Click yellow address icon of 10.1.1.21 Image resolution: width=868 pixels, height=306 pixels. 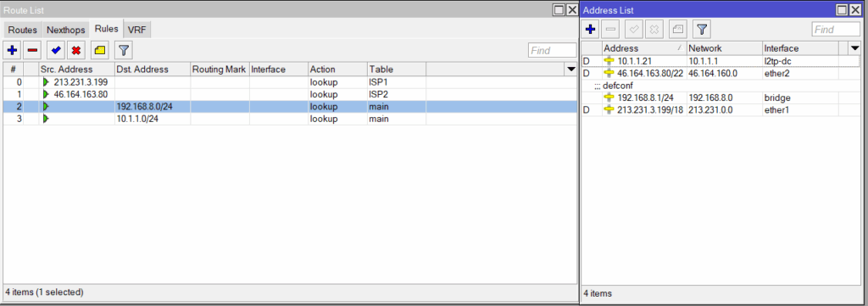pyautogui.click(x=609, y=61)
